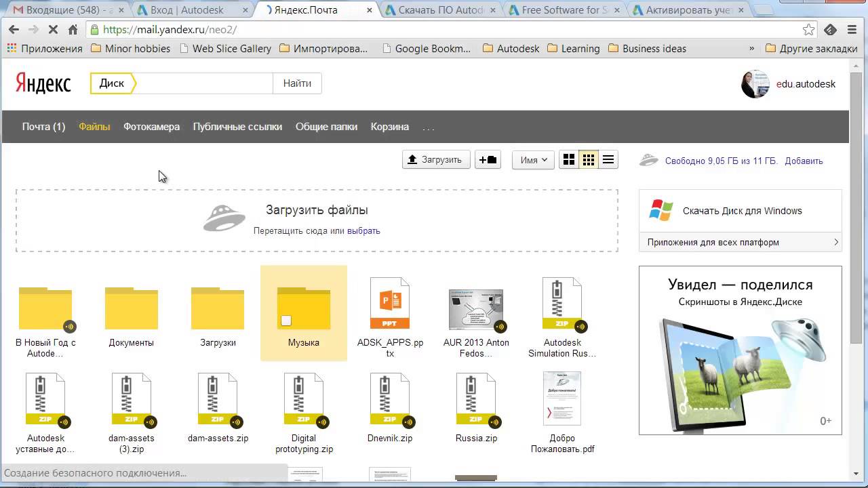This screenshot has width=868, height=488.
Task: Click the layers extension icon in toolbar
Action: [830, 30]
